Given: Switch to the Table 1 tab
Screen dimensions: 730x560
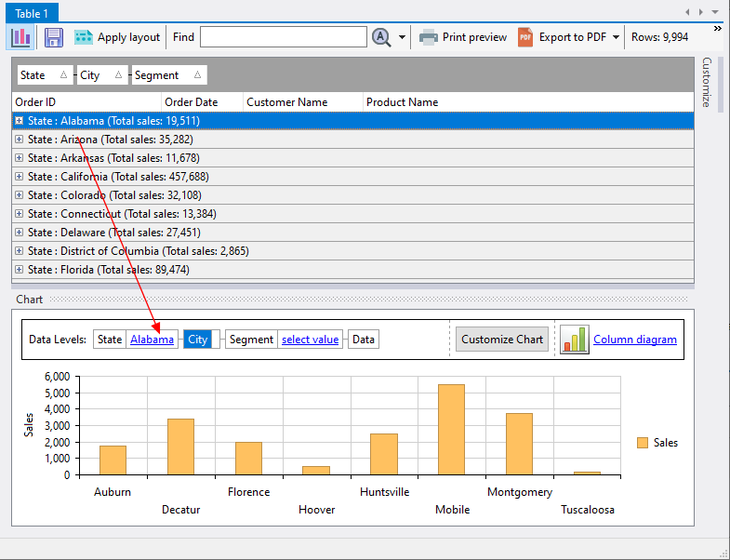Looking at the screenshot, I should pyautogui.click(x=33, y=12).
